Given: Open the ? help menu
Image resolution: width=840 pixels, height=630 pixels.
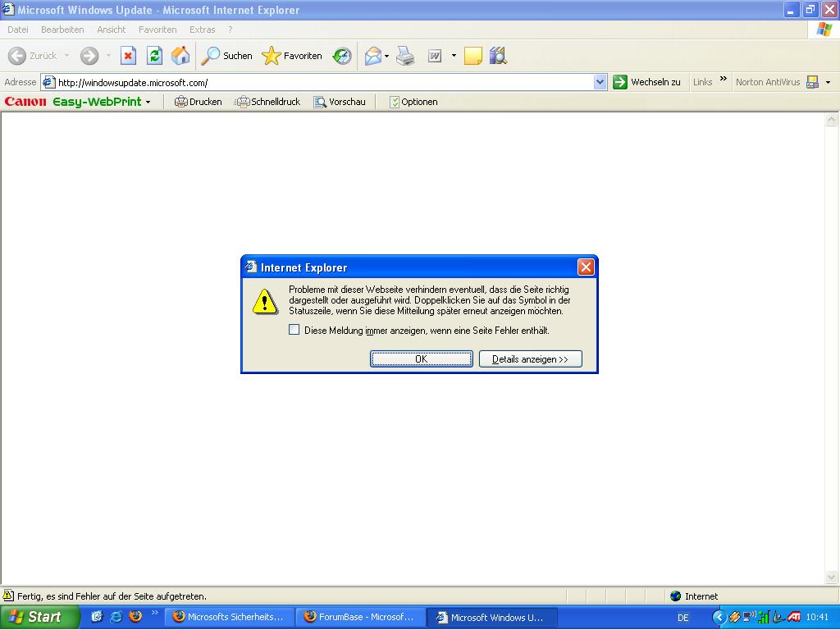Looking at the screenshot, I should [231, 30].
